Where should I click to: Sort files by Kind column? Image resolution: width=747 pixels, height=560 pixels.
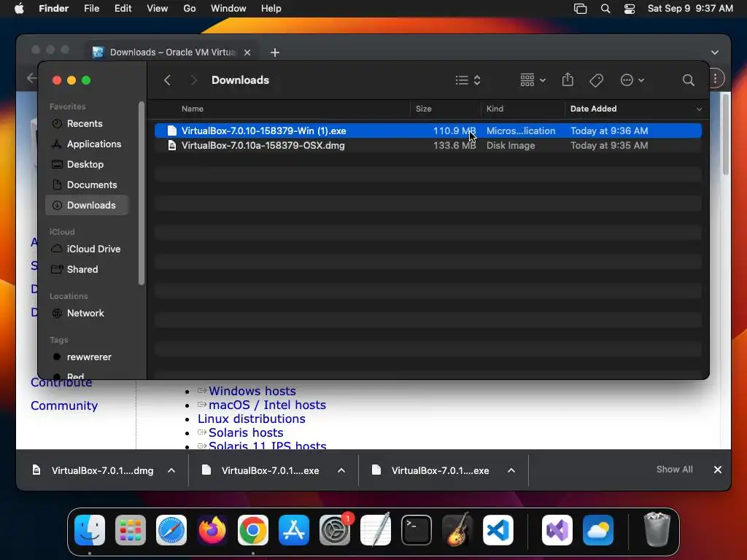pyautogui.click(x=495, y=109)
